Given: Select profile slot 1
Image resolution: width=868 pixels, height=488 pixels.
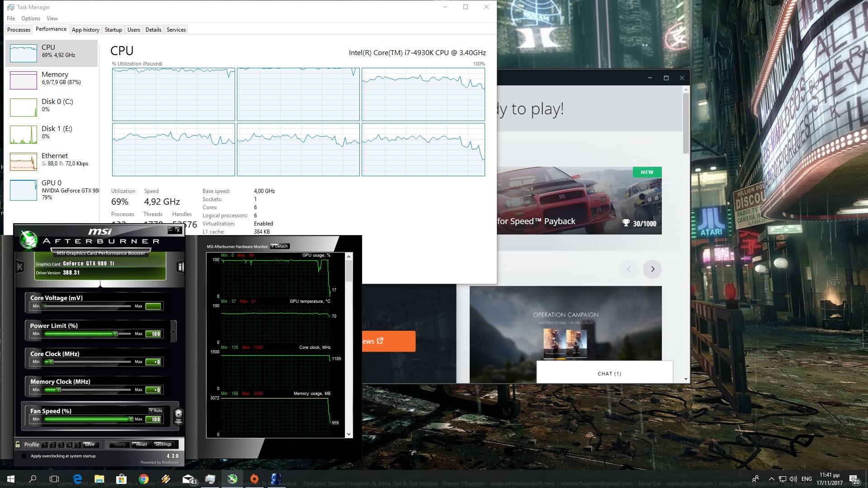Looking at the screenshot, I should 45,445.
